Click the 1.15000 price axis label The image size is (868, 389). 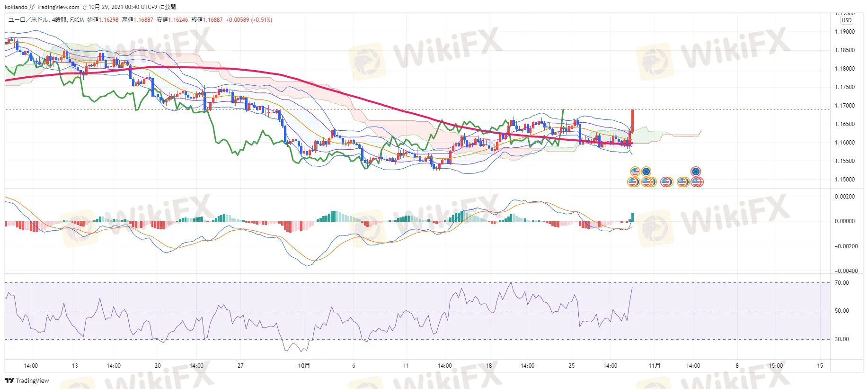click(x=844, y=180)
